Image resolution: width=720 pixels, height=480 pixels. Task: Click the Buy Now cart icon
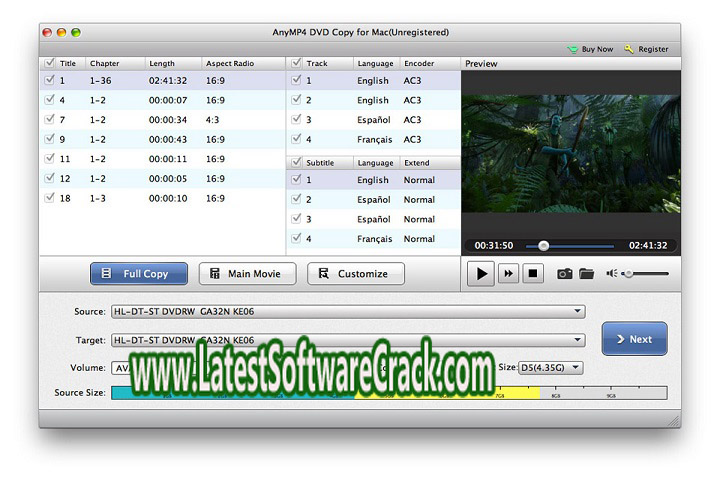pyautogui.click(x=572, y=48)
